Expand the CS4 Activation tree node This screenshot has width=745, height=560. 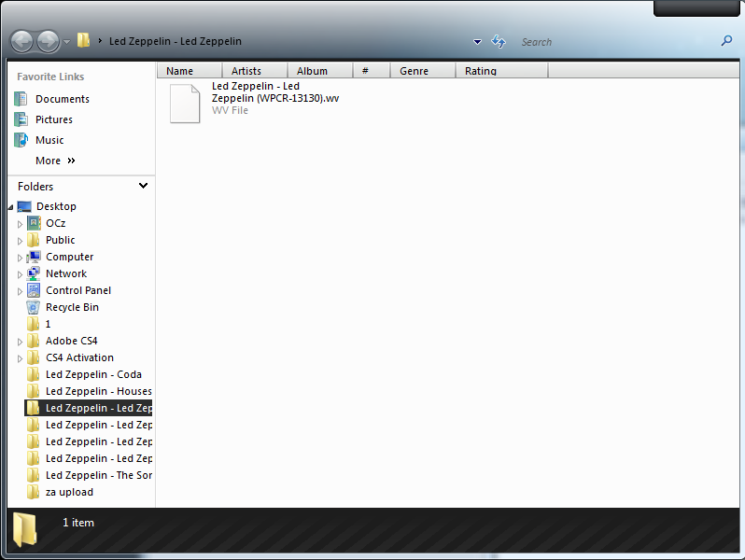point(20,358)
